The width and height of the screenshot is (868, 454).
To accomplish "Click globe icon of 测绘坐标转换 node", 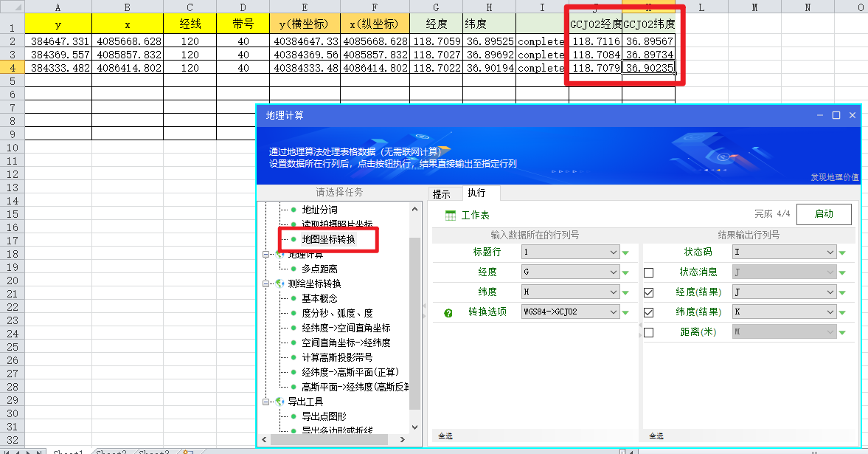I will click(x=280, y=283).
